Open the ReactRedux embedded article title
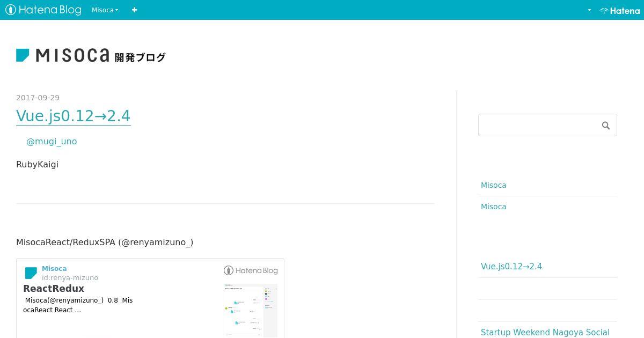 point(54,289)
